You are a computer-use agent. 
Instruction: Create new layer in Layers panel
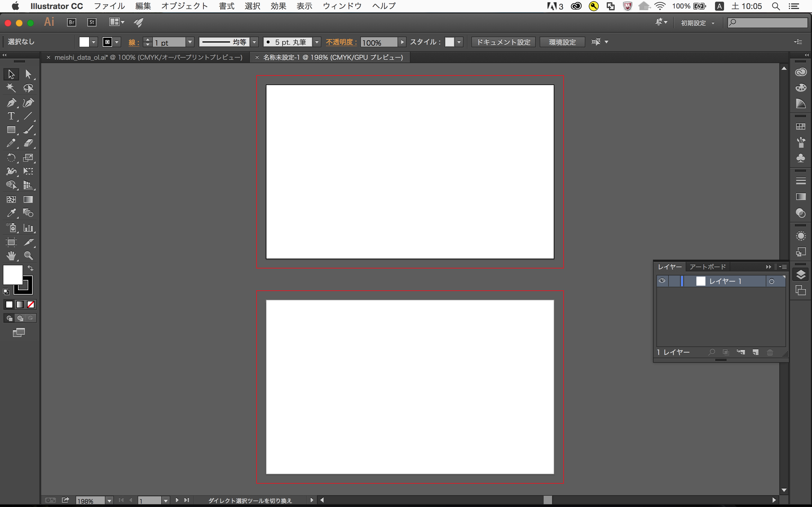(x=755, y=352)
